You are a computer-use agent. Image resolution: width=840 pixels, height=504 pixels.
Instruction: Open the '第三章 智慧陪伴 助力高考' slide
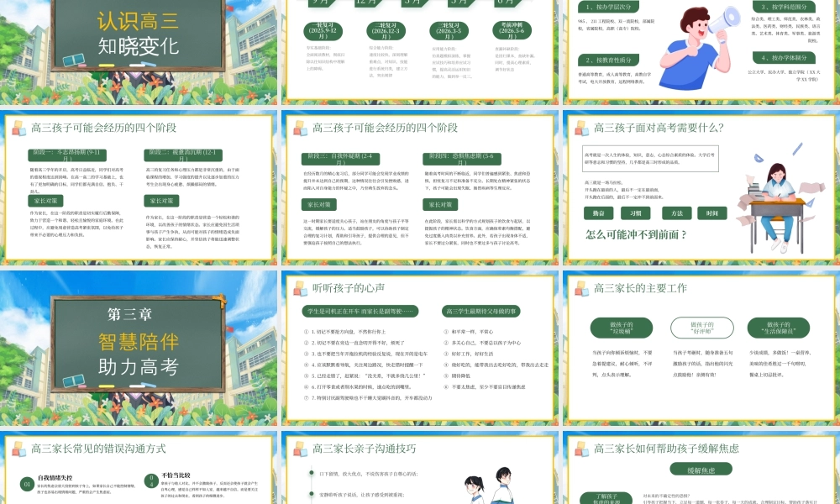click(x=139, y=348)
